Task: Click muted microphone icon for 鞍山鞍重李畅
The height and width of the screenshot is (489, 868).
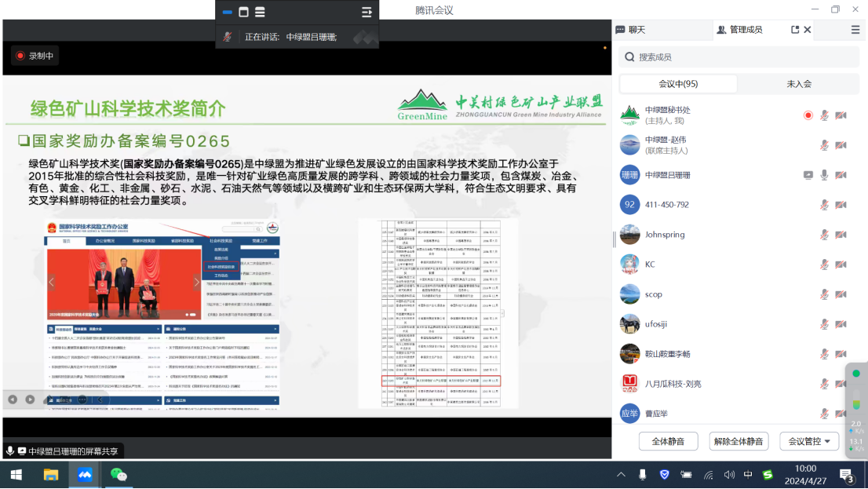Action: tap(824, 354)
